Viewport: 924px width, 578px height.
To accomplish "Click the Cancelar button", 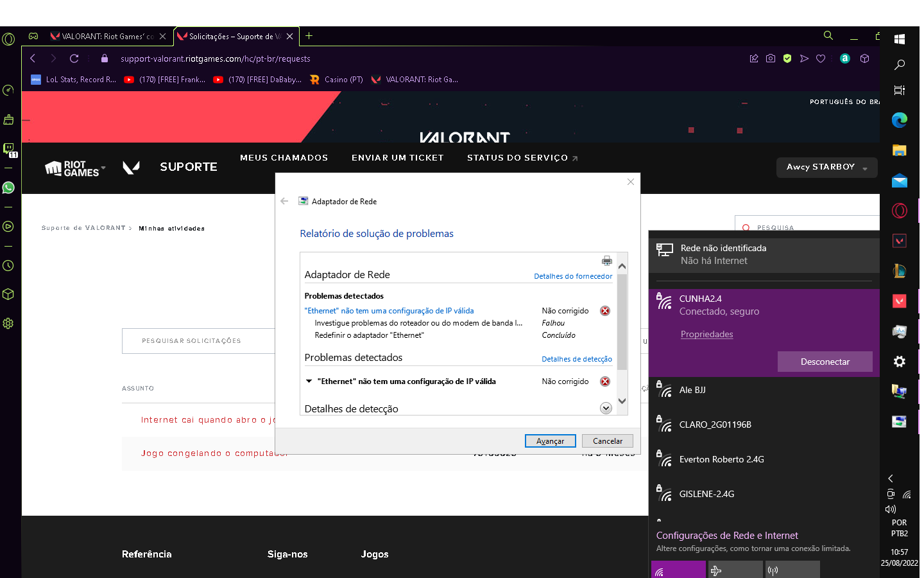I will click(608, 441).
